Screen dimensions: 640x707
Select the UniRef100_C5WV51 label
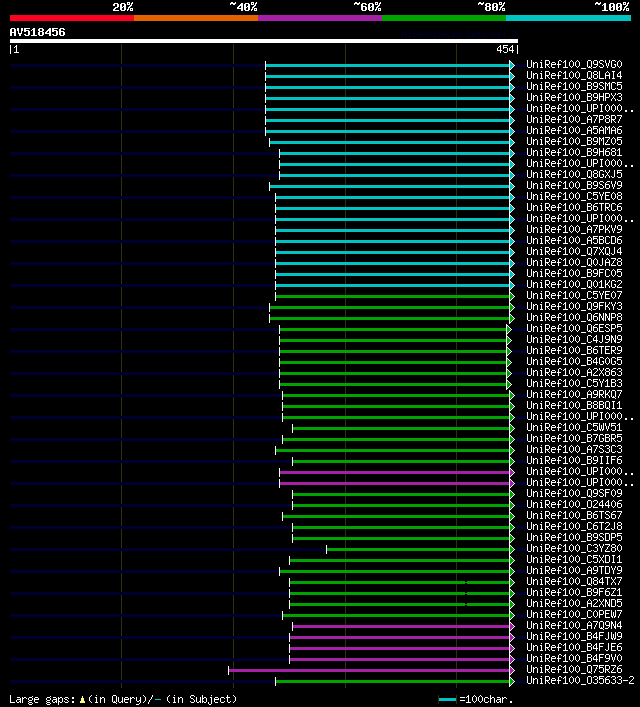point(574,427)
